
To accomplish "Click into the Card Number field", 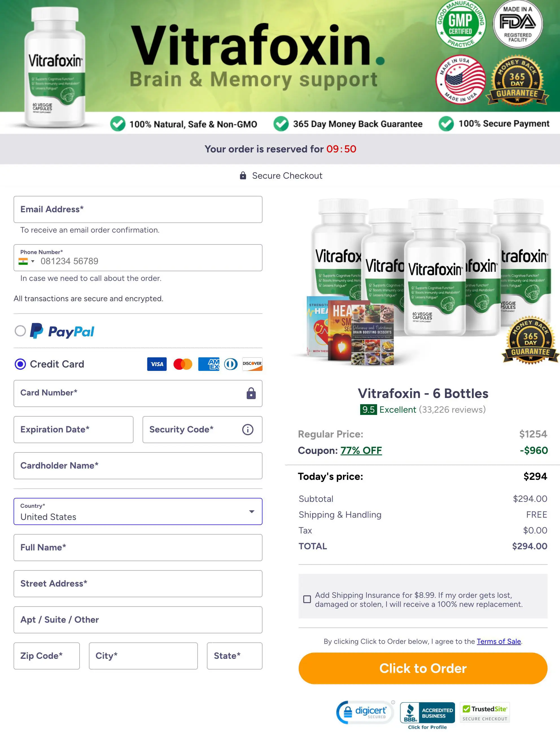I will coord(138,393).
